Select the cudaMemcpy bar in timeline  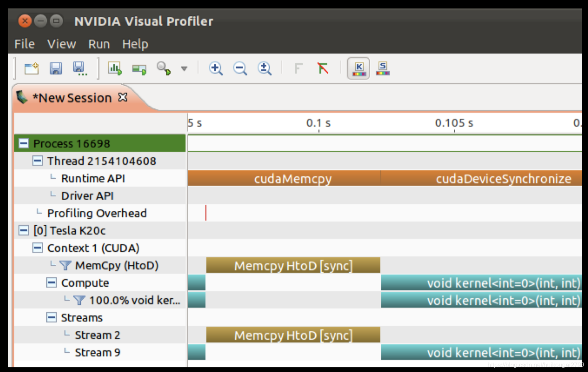click(284, 178)
